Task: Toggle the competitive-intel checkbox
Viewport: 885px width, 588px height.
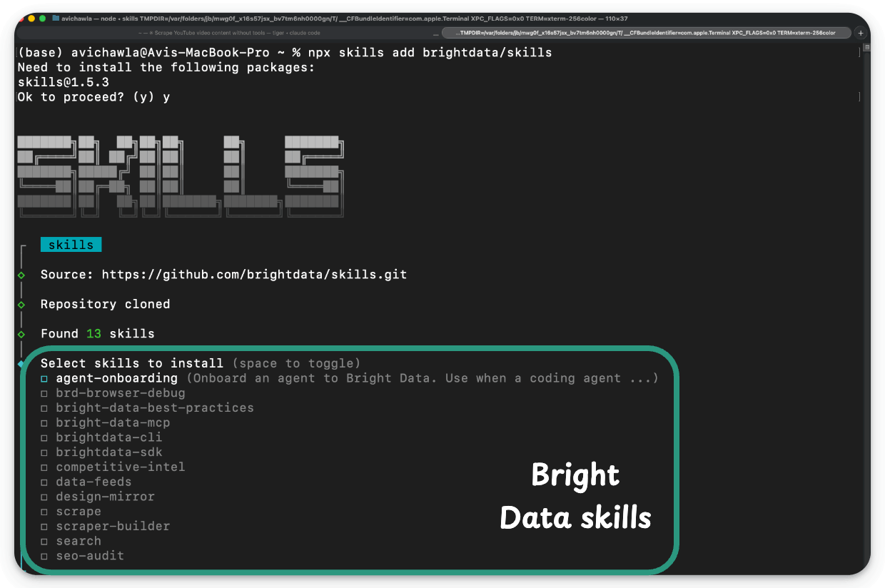Action: (44, 467)
